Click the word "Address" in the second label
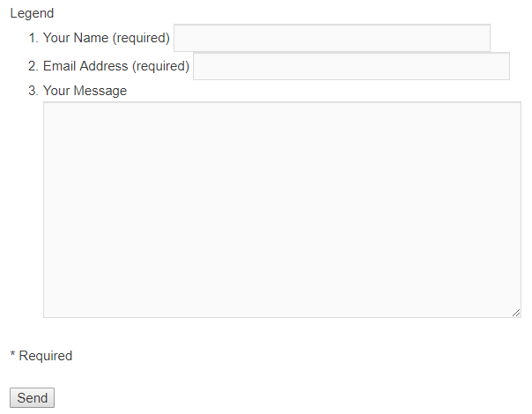532x414 pixels. pos(105,66)
